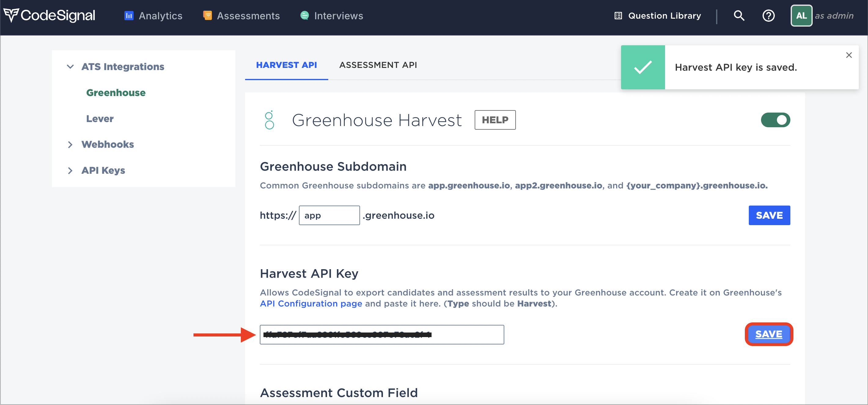Save the Harvest API key
This screenshot has width=868, height=405.
[x=769, y=334]
